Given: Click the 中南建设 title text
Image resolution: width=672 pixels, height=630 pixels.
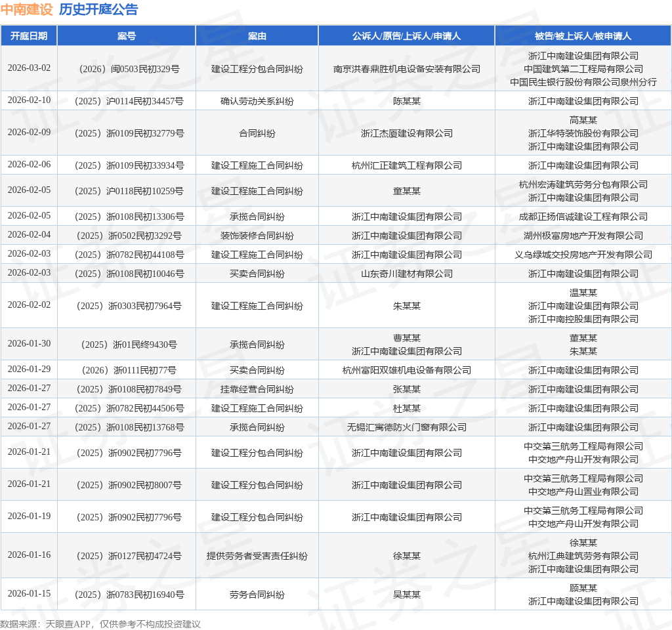Looking at the screenshot, I should 26,9.
